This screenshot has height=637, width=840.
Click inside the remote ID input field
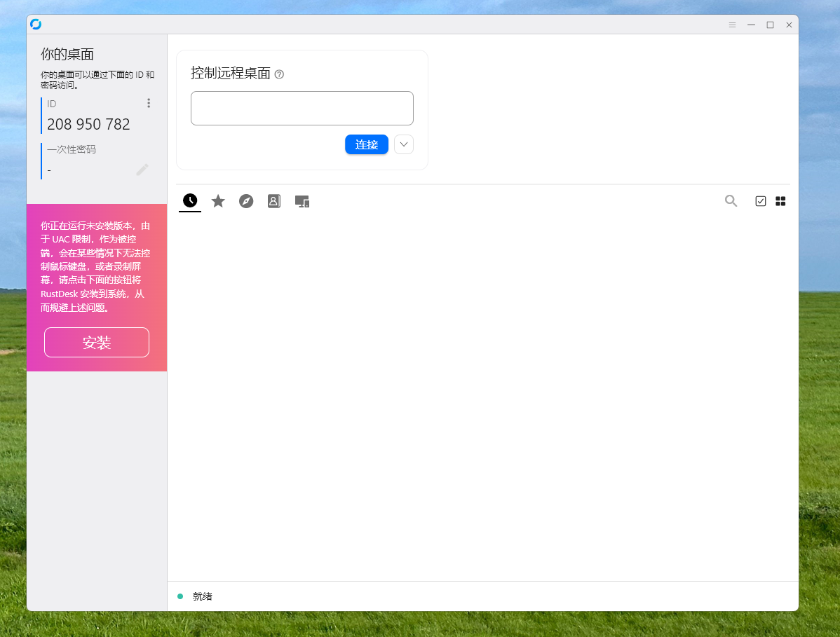pyautogui.click(x=302, y=108)
